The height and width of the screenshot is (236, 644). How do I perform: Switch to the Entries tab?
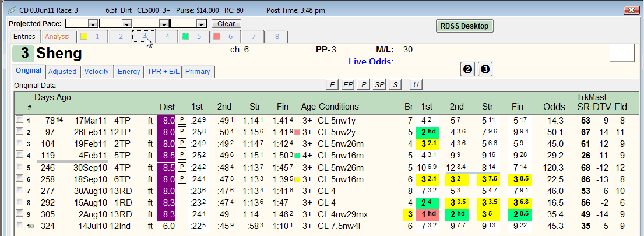(24, 37)
